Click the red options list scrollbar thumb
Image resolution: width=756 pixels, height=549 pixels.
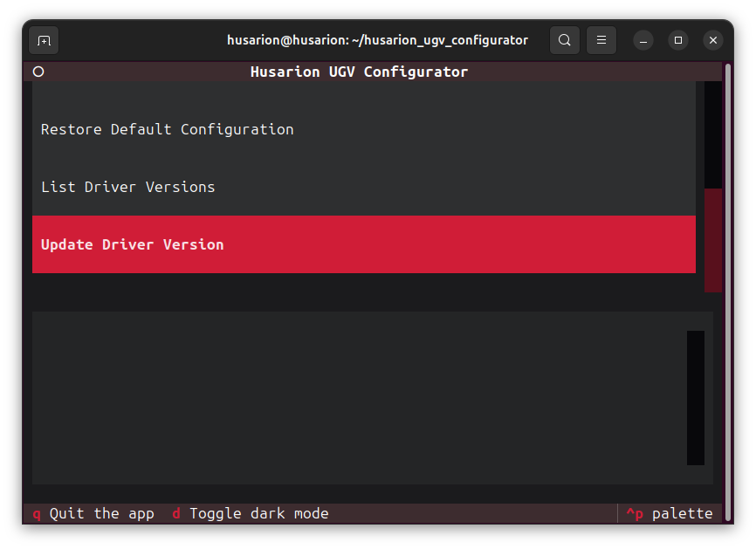pyautogui.click(x=712, y=240)
